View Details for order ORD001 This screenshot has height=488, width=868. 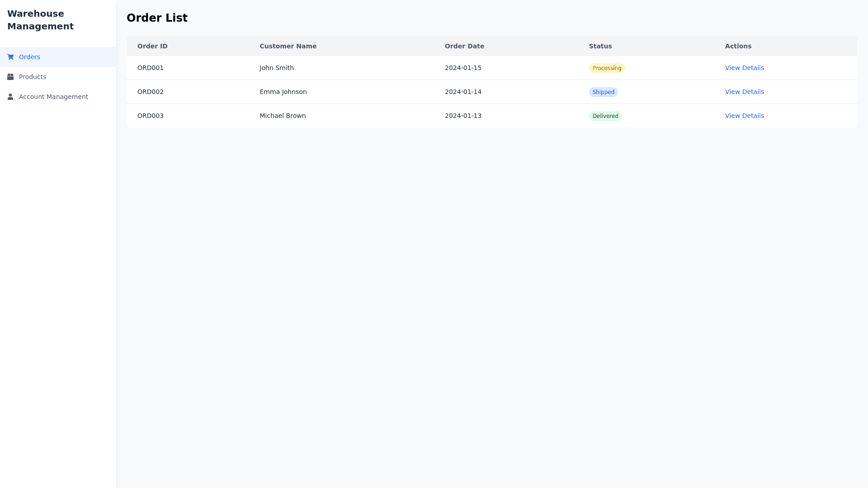[744, 68]
